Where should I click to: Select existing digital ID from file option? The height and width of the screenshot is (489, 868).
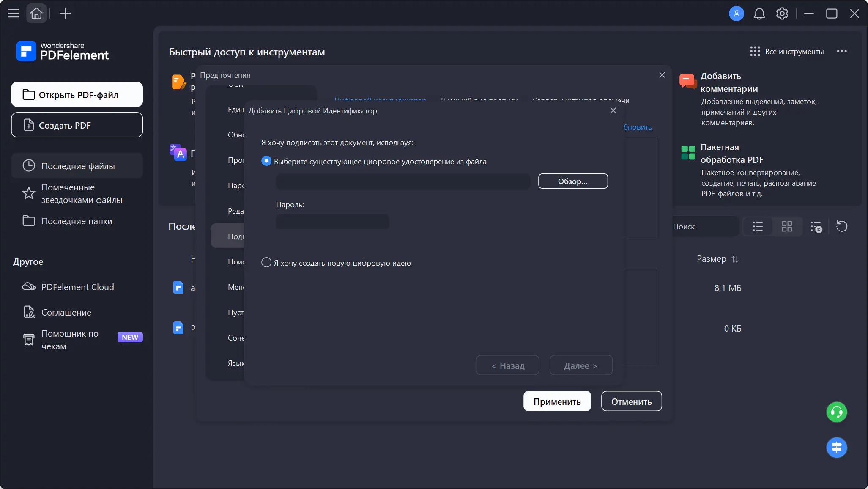click(x=266, y=161)
